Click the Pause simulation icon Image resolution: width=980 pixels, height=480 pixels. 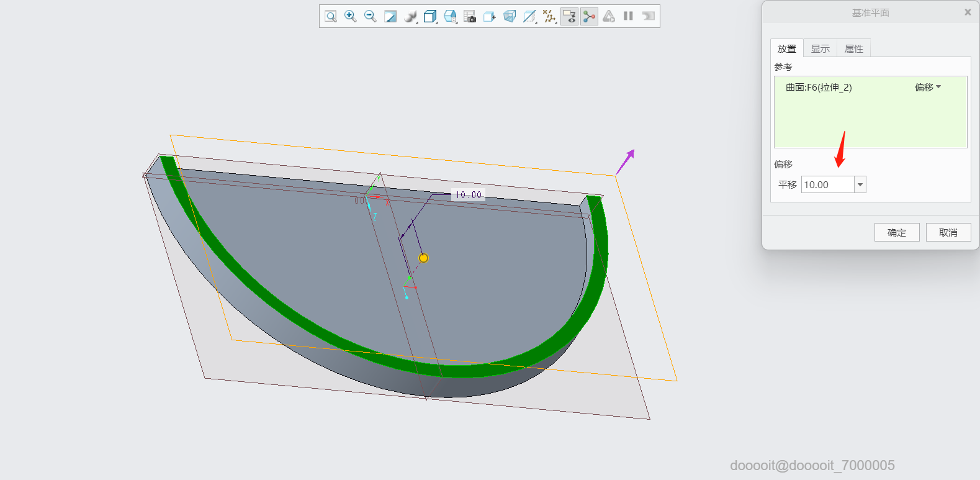click(628, 16)
